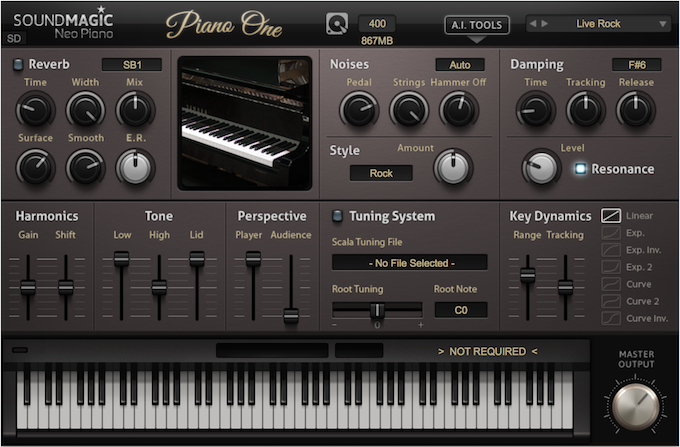Click the Key Dynamics Range slider
680x447 pixels.
pyautogui.click(x=528, y=274)
